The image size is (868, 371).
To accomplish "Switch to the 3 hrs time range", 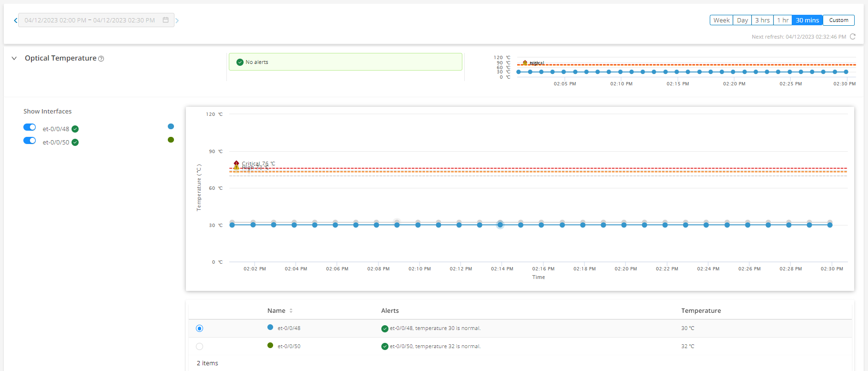I will (762, 20).
